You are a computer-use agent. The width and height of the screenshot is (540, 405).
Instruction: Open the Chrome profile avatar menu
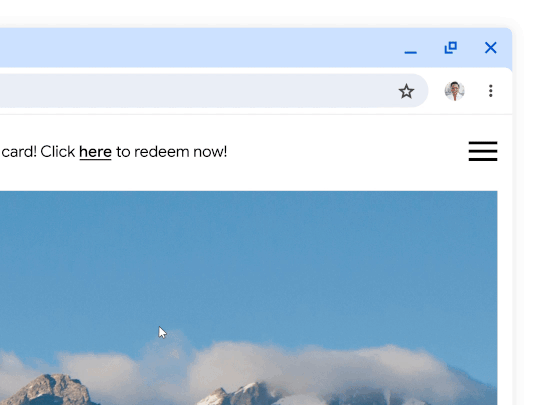[x=454, y=91]
